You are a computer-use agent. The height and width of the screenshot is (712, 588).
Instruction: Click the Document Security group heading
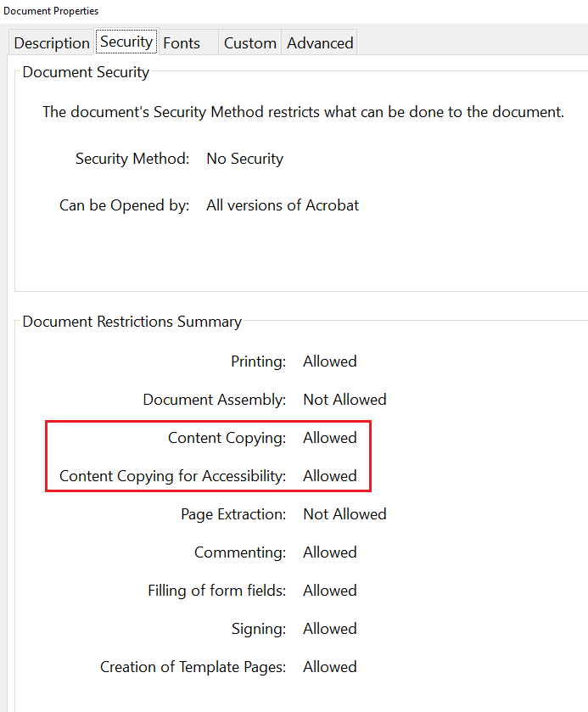[x=85, y=72]
